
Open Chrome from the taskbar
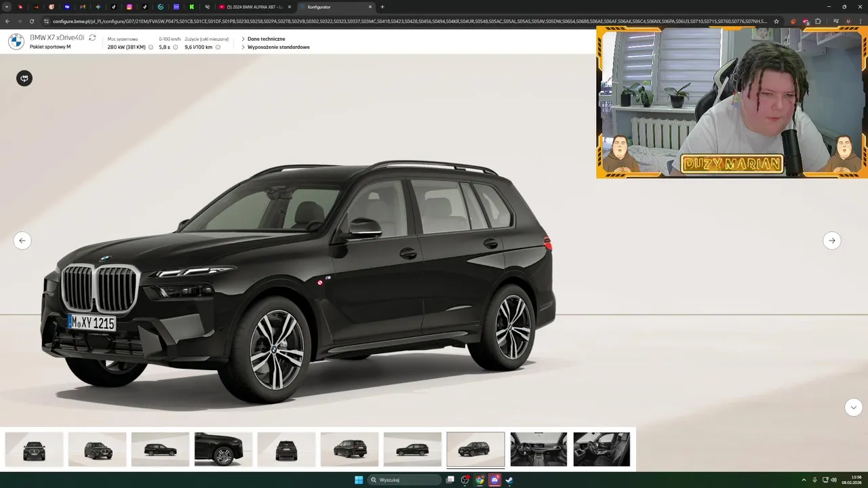click(479, 480)
